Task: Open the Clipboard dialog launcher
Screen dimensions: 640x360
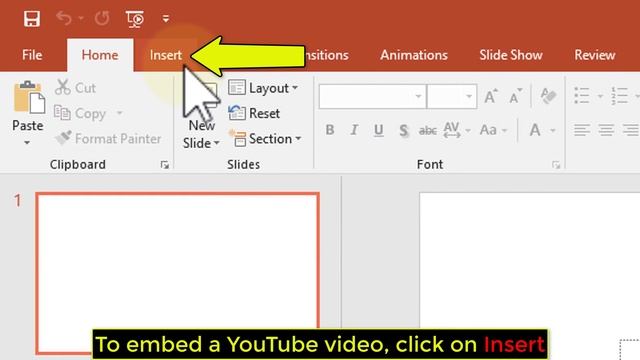Action: [164, 164]
